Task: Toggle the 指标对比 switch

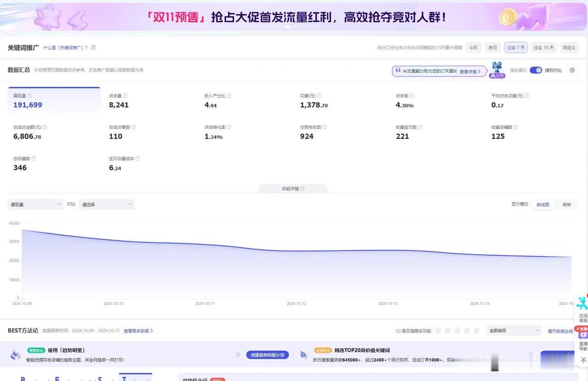Action: pos(536,70)
